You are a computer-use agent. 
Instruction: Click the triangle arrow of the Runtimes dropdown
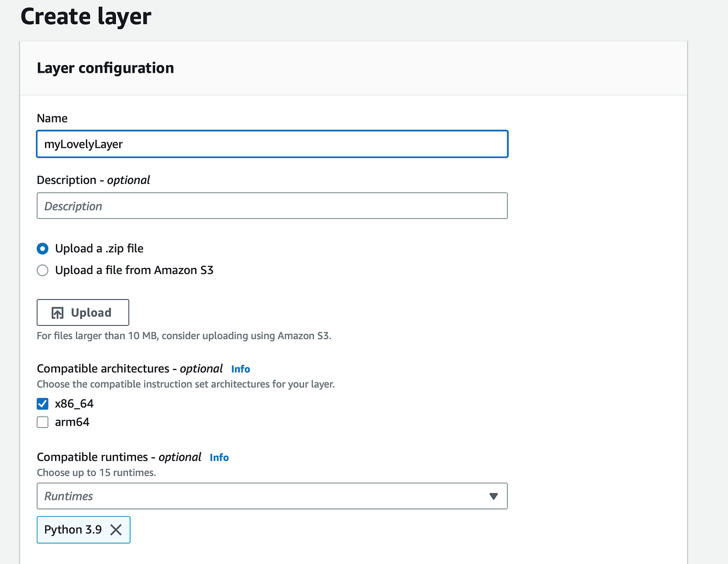[x=493, y=496]
